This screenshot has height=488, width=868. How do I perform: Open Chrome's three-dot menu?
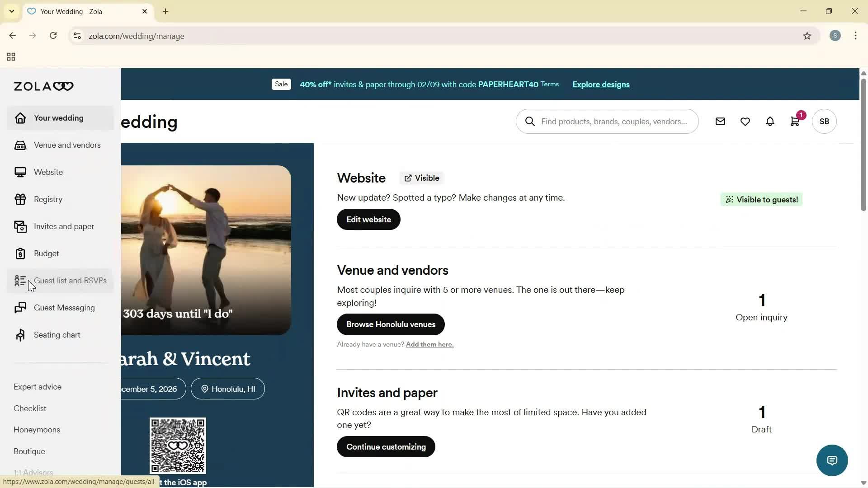855,36
